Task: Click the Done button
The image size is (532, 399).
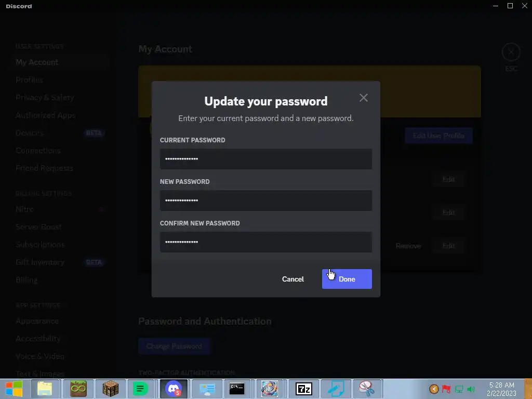Action: 347,279
